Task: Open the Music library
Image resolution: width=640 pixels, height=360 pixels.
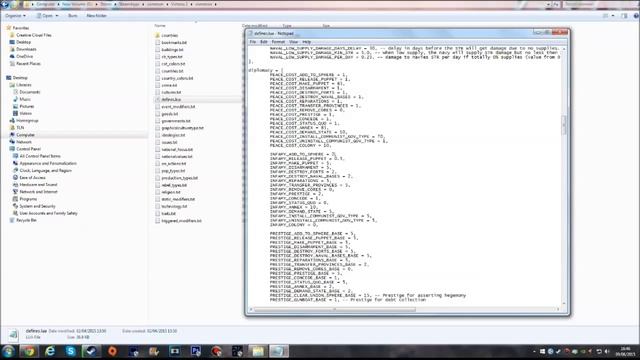Action: coord(25,99)
